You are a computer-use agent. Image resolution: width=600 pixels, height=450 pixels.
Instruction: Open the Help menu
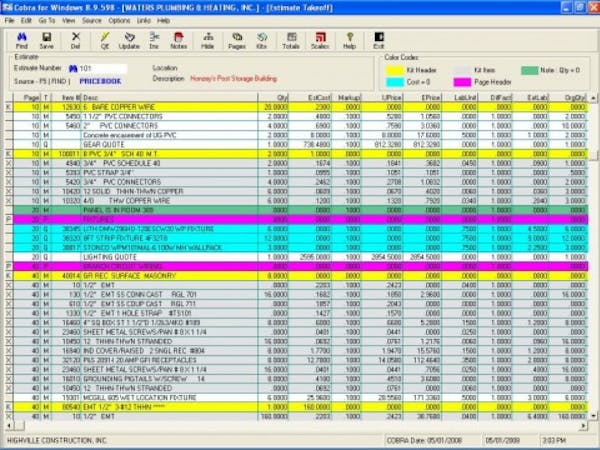click(x=163, y=21)
